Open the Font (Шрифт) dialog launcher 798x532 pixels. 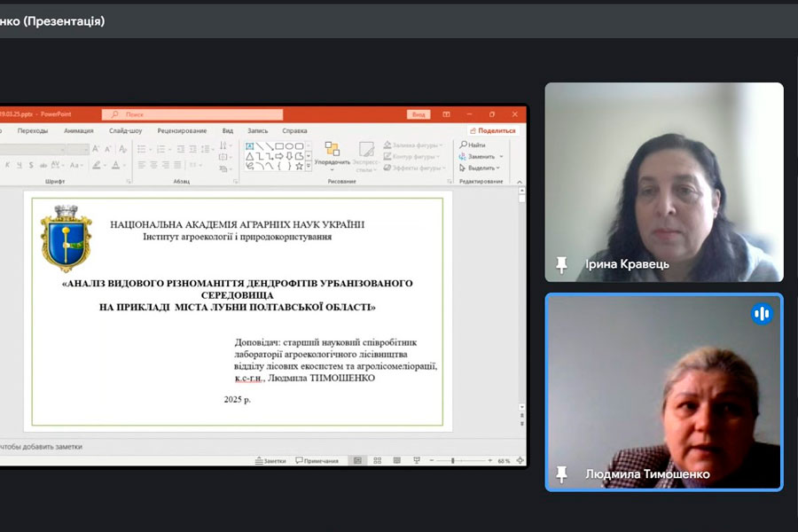coord(129,181)
